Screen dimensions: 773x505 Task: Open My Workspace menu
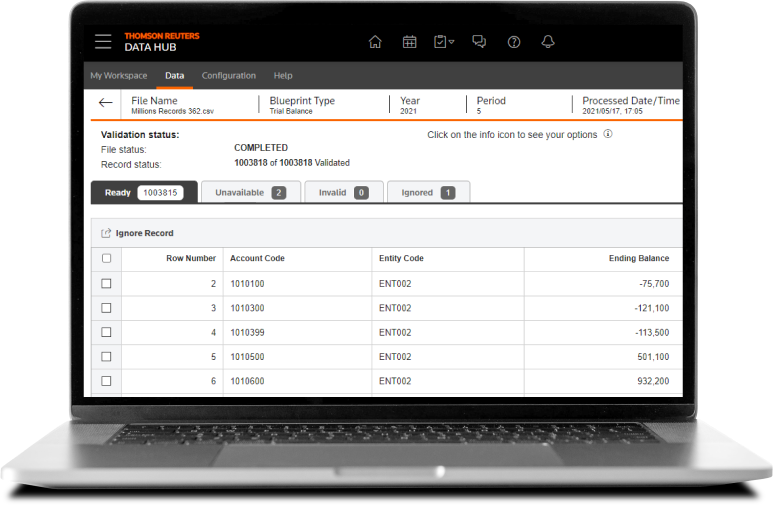tap(118, 76)
